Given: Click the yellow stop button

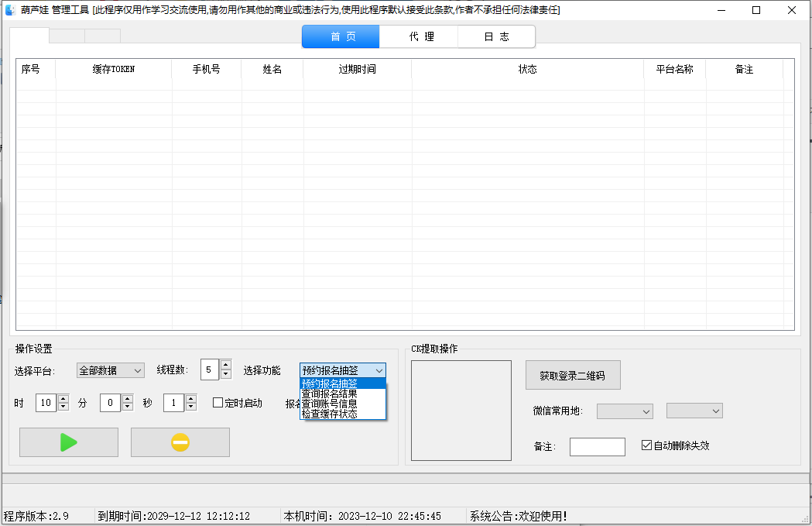Looking at the screenshot, I should pyautogui.click(x=180, y=442).
